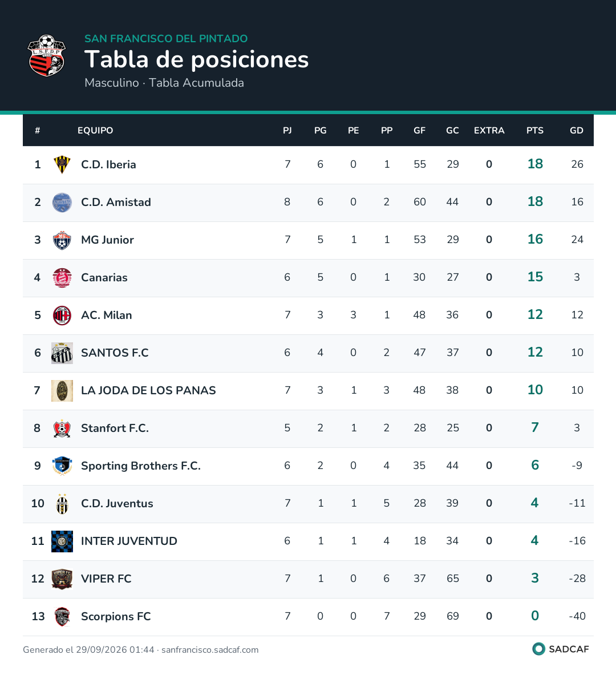Click the AC. Milan team crest

(62, 315)
